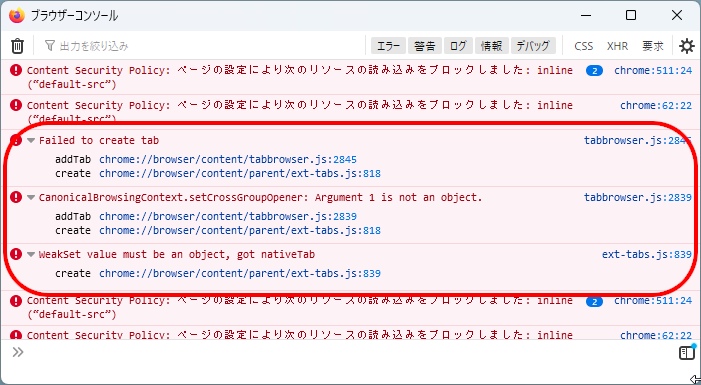This screenshot has width=701, height=385.
Task: Open console settings gear menu
Action: (x=687, y=46)
